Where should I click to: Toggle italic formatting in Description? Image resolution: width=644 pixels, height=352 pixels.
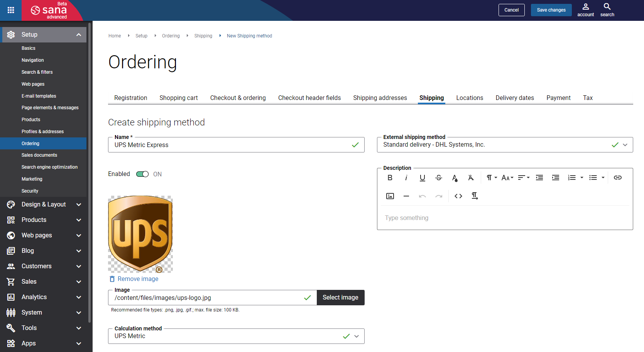pos(406,178)
